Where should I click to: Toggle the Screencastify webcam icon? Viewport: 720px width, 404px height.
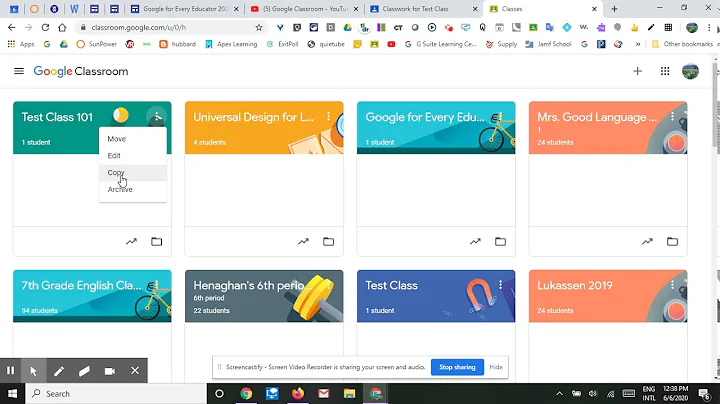tap(110, 370)
